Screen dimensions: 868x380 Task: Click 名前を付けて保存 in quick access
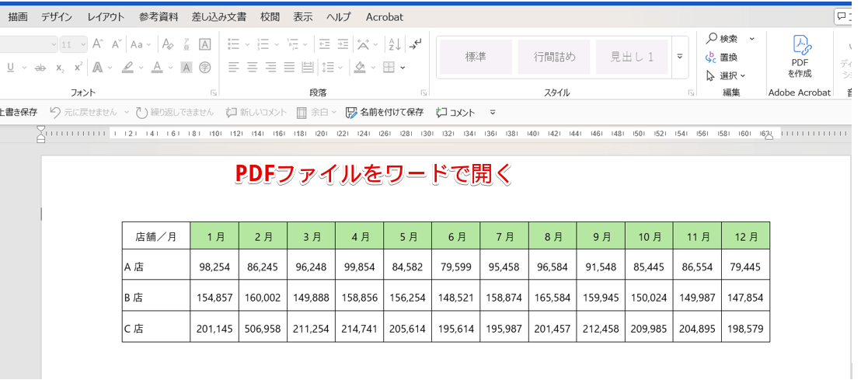385,113
